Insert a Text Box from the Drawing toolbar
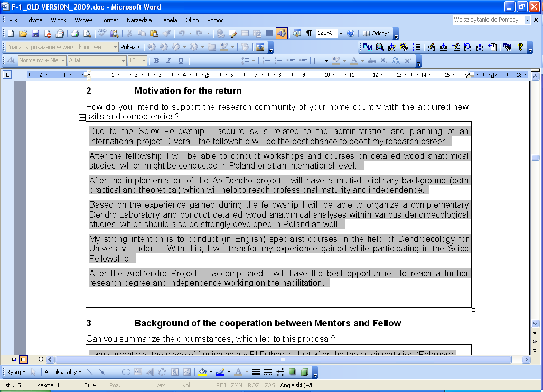 pos(138,372)
